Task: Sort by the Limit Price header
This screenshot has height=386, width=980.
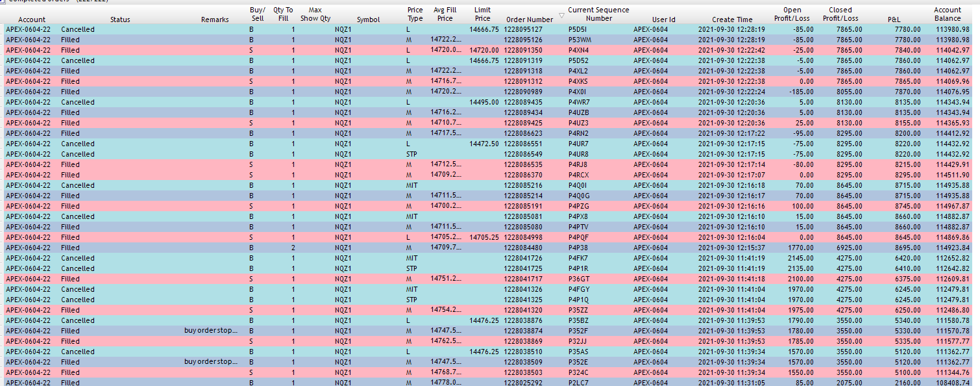Action: click(x=482, y=14)
